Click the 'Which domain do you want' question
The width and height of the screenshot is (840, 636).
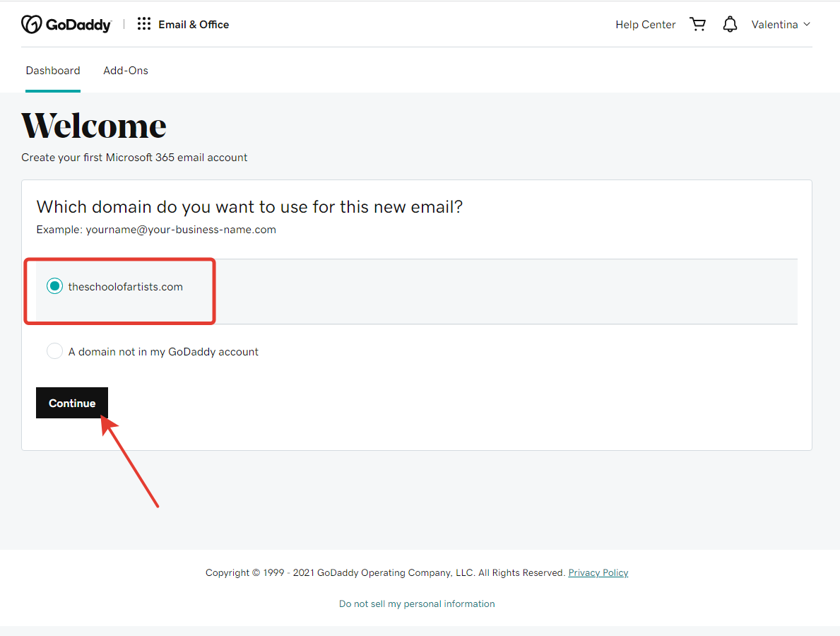click(x=249, y=207)
